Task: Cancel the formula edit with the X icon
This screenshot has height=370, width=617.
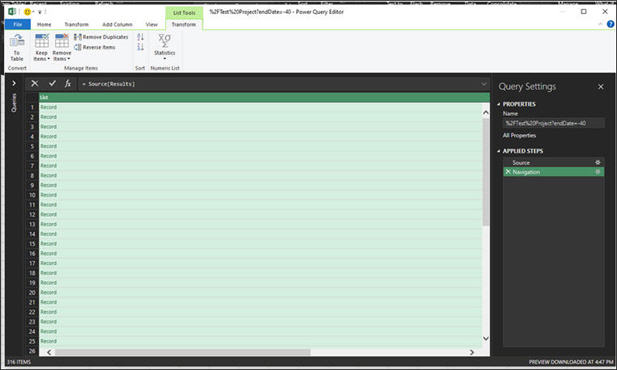Action: point(35,83)
